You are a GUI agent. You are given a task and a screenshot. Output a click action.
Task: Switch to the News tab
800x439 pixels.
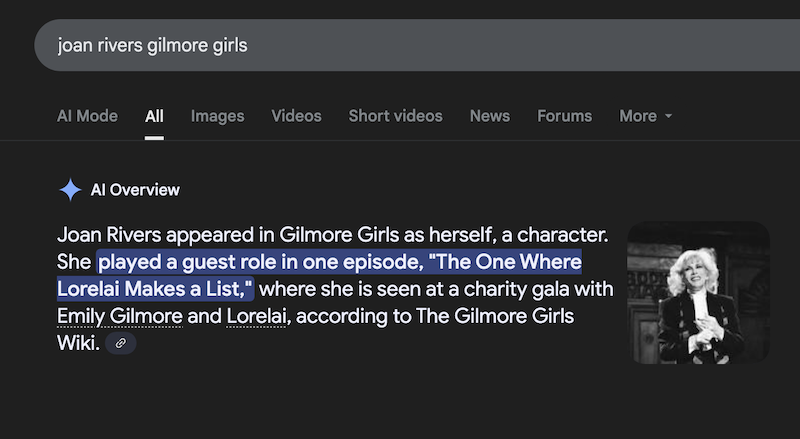pyautogui.click(x=490, y=116)
